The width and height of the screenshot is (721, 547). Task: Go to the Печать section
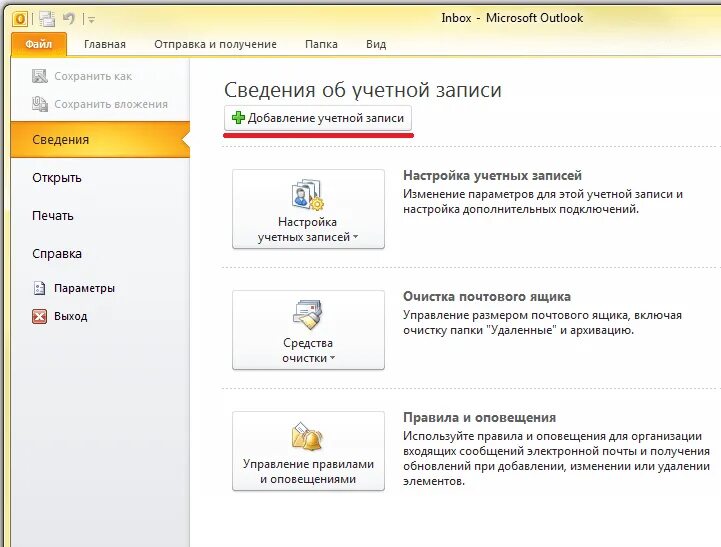pyautogui.click(x=52, y=216)
